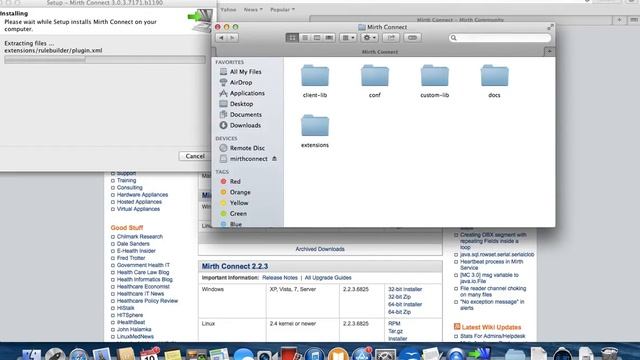Open the Virtual Appliances link
640x360 pixels.
point(138,209)
